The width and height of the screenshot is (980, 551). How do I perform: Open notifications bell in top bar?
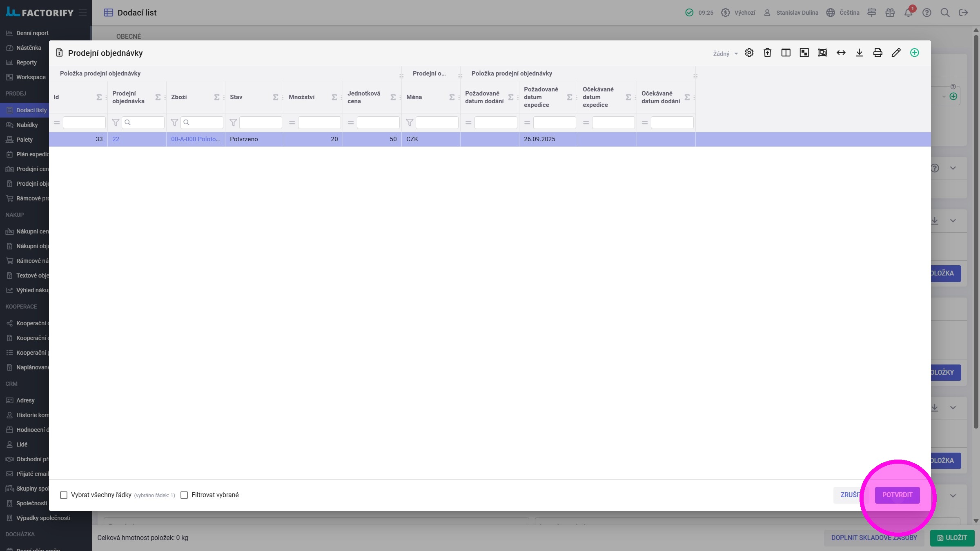click(908, 13)
